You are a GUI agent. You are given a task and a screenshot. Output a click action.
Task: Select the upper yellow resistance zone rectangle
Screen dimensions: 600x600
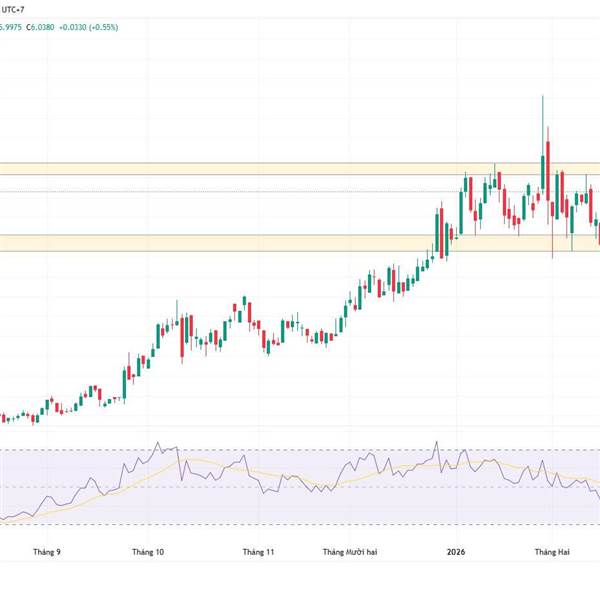pos(300,169)
